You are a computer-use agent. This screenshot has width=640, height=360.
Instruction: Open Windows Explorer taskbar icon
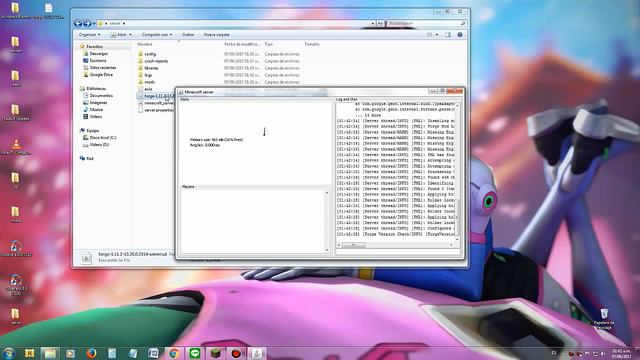[x=49, y=353]
